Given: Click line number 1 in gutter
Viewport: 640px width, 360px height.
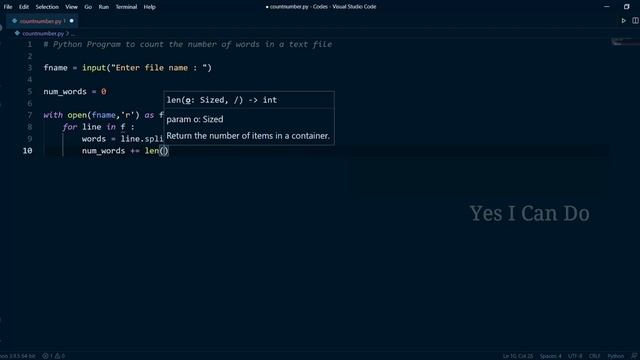Looking at the screenshot, I should 29,44.
